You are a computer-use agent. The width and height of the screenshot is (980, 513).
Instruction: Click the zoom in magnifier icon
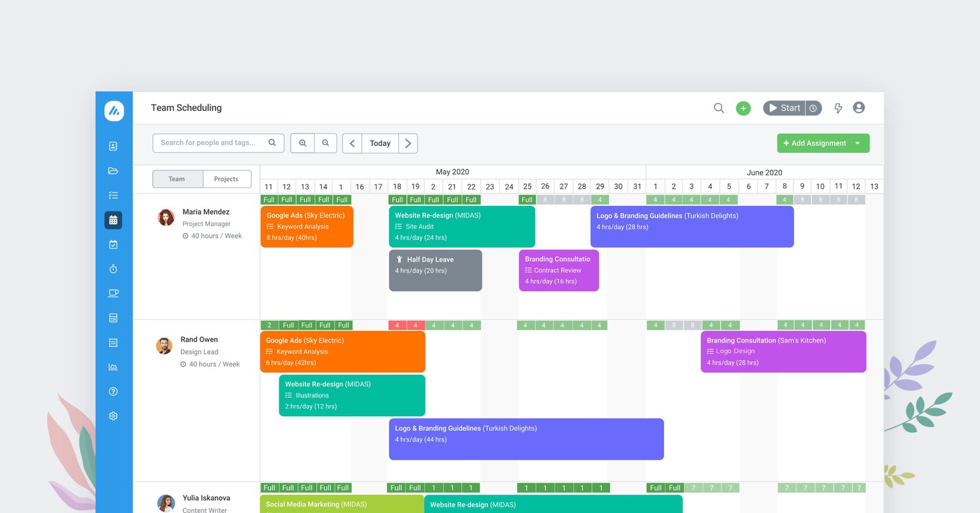[303, 143]
